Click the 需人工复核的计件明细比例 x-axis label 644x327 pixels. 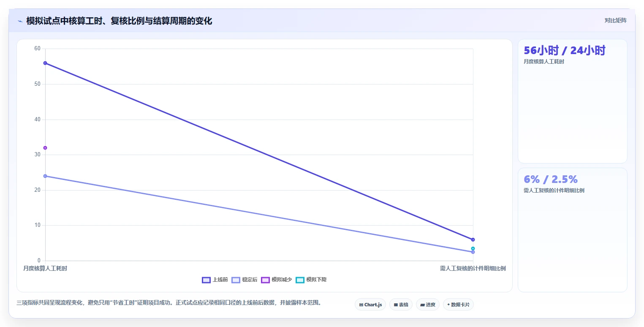point(473,268)
